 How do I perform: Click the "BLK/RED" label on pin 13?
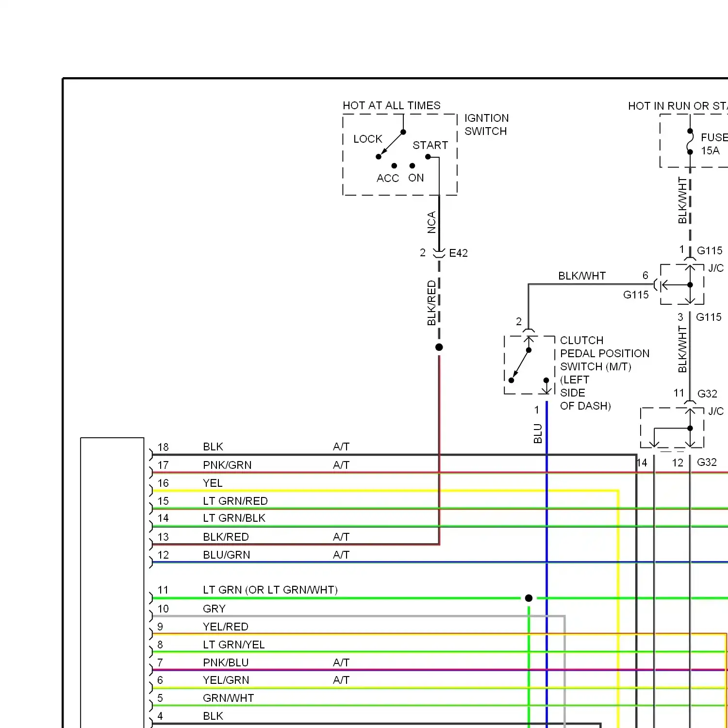click(226, 537)
